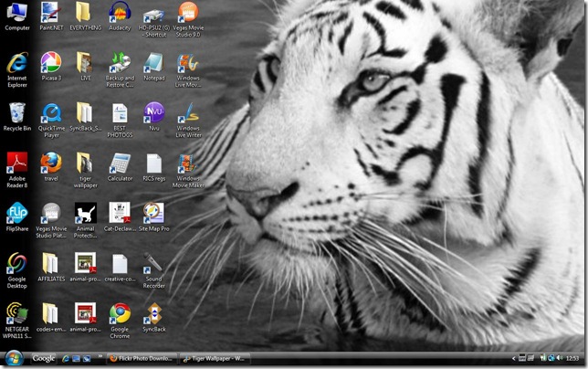Screen dimensions: 588x369
Task: Show hidden system tray icons arrow
Action: pos(514,359)
